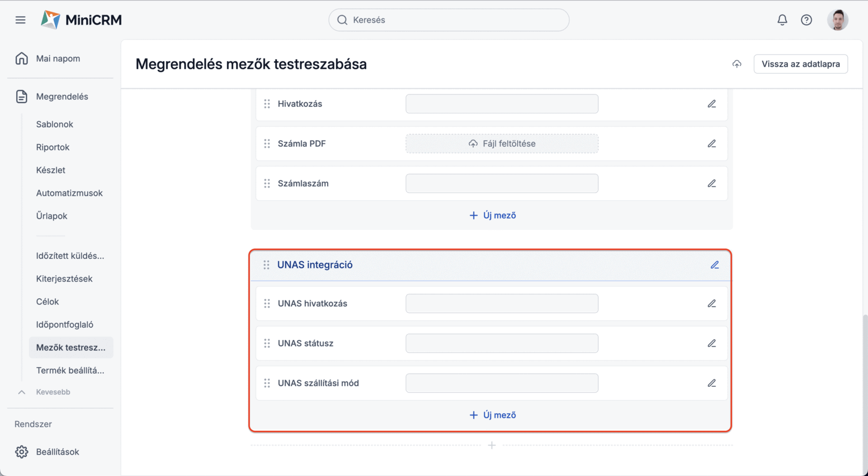Open Időzített küldés in the sidebar
The image size is (868, 476).
pos(70,256)
